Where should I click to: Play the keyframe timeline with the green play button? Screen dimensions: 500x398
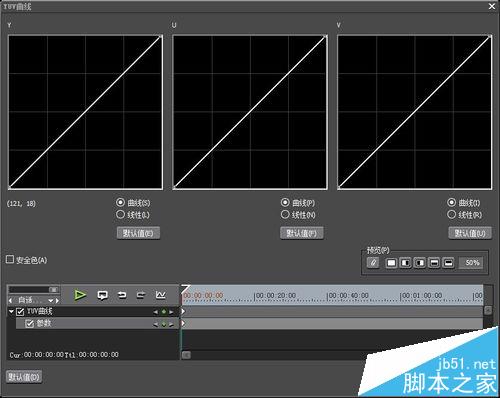click(x=80, y=295)
